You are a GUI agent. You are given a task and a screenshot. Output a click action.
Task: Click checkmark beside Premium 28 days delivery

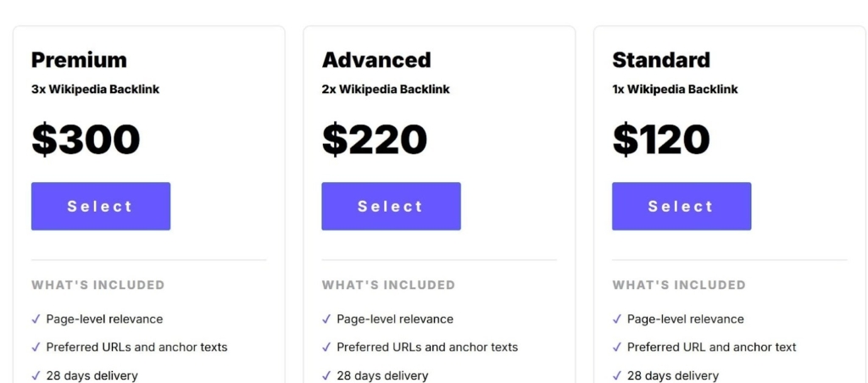point(36,375)
